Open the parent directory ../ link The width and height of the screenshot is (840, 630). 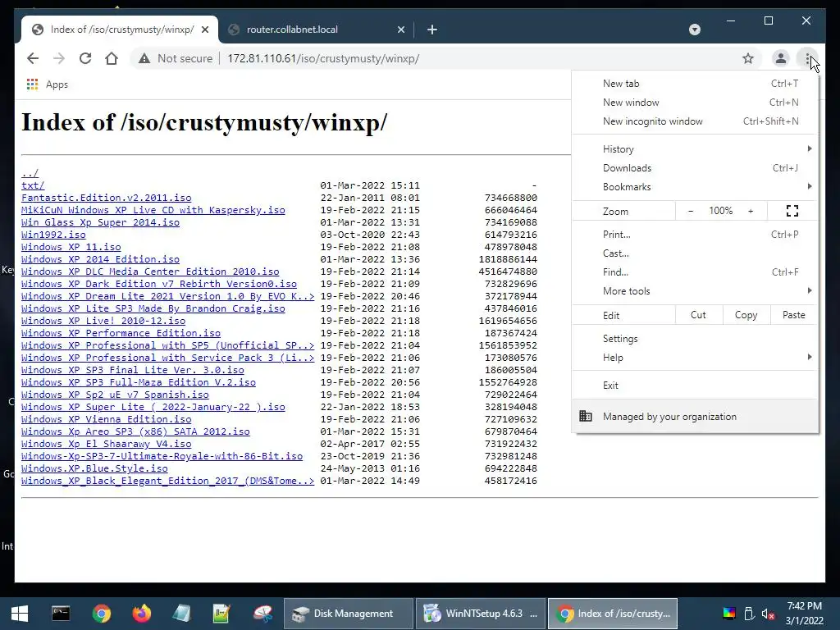point(30,173)
